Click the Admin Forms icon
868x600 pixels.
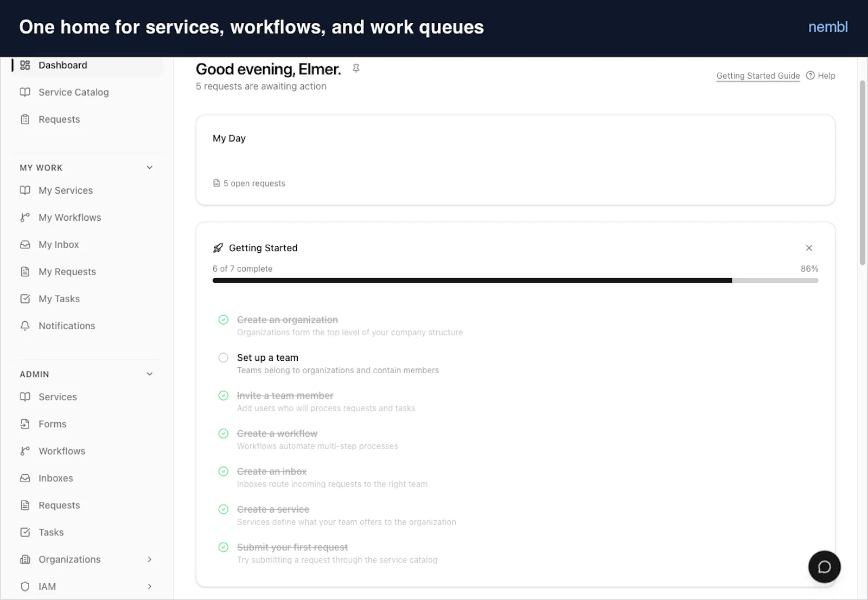[x=25, y=424]
